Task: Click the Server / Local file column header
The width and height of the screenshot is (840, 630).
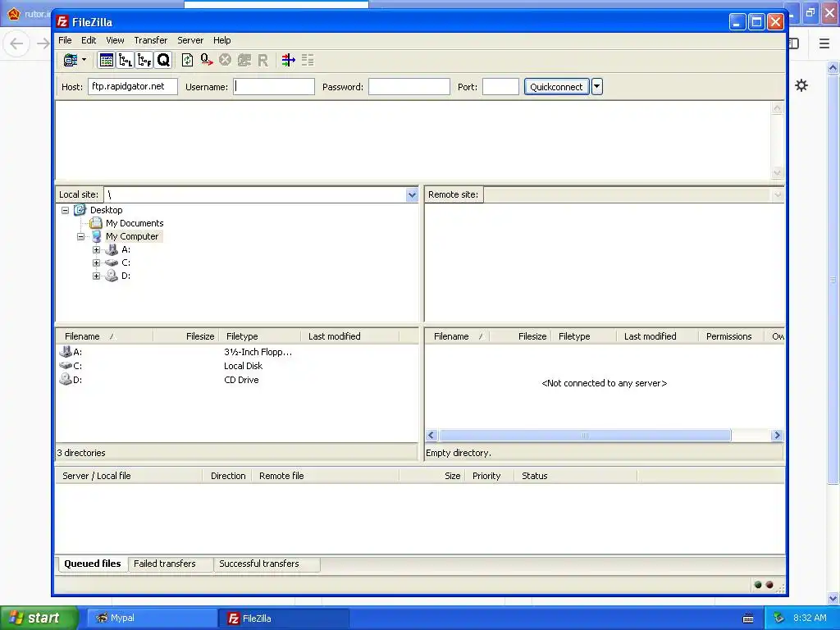Action: (x=129, y=476)
